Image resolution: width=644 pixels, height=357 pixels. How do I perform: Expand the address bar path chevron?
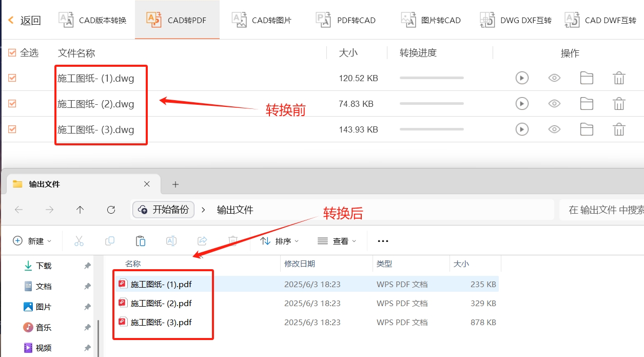[x=203, y=210]
